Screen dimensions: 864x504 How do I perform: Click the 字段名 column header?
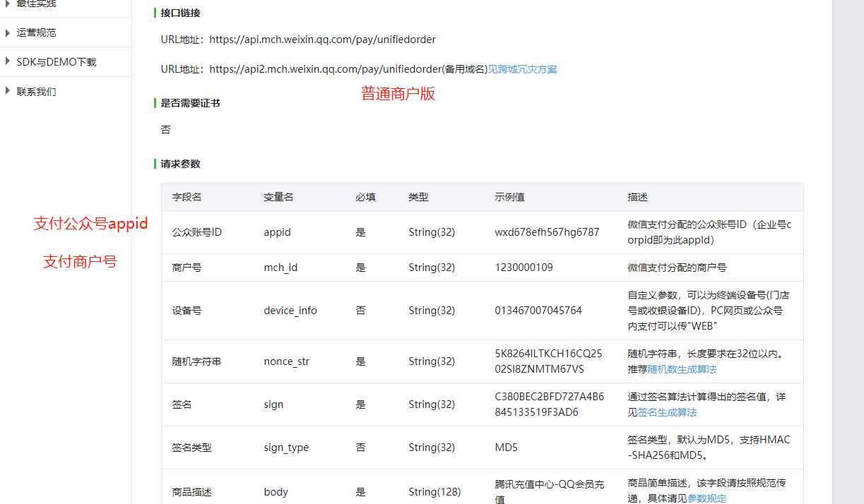[x=187, y=197]
